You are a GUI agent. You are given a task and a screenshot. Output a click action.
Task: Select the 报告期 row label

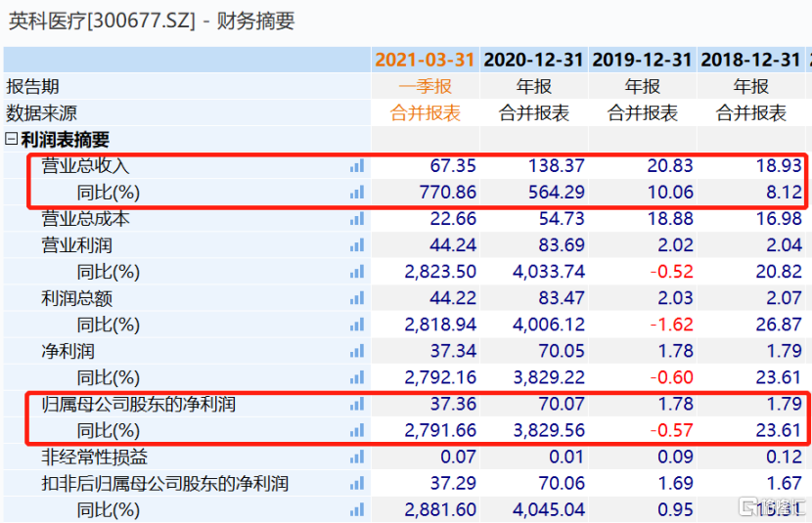pos(32,86)
